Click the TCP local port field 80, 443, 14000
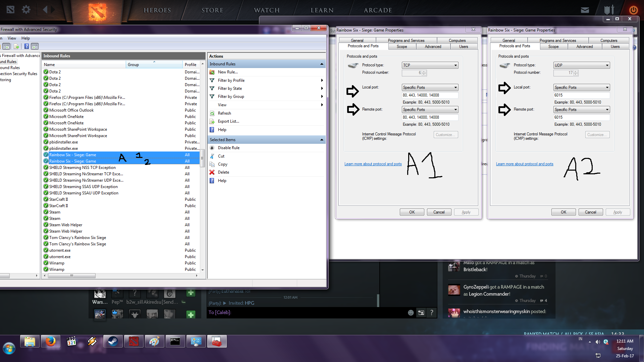The image size is (644, 362). pyautogui.click(x=430, y=95)
